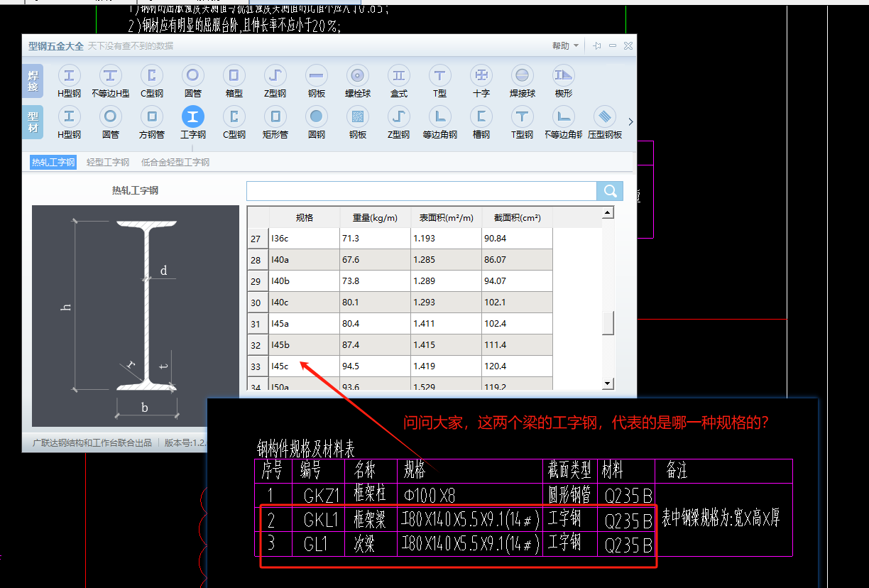Screen dimensions: 869x588
Task: Click table scrollbar up arrow
Action: click(607, 212)
